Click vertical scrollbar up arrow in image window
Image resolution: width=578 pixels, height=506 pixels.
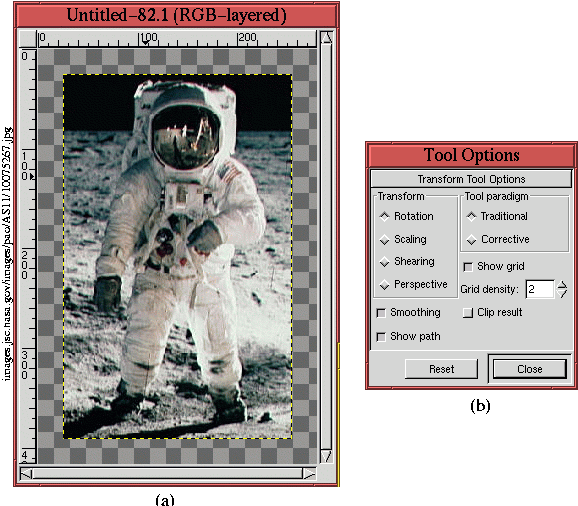click(326, 38)
